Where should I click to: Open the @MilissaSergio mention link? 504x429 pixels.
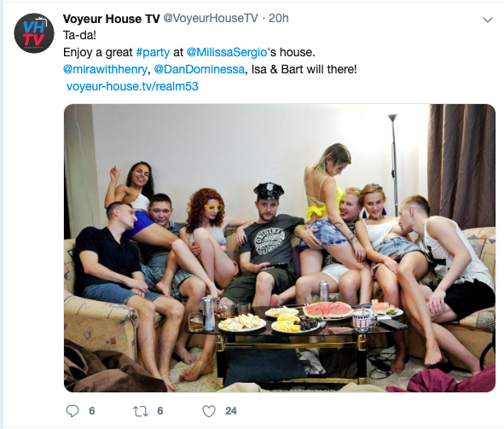[x=227, y=52]
